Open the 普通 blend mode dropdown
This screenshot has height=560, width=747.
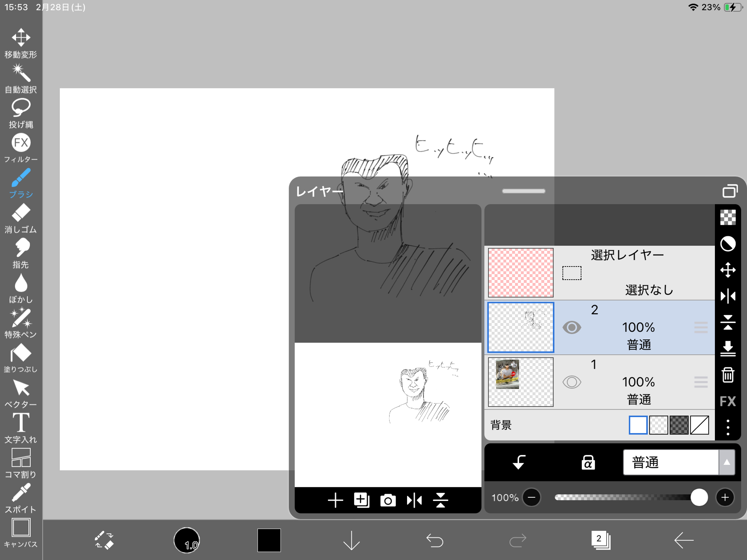[678, 463]
